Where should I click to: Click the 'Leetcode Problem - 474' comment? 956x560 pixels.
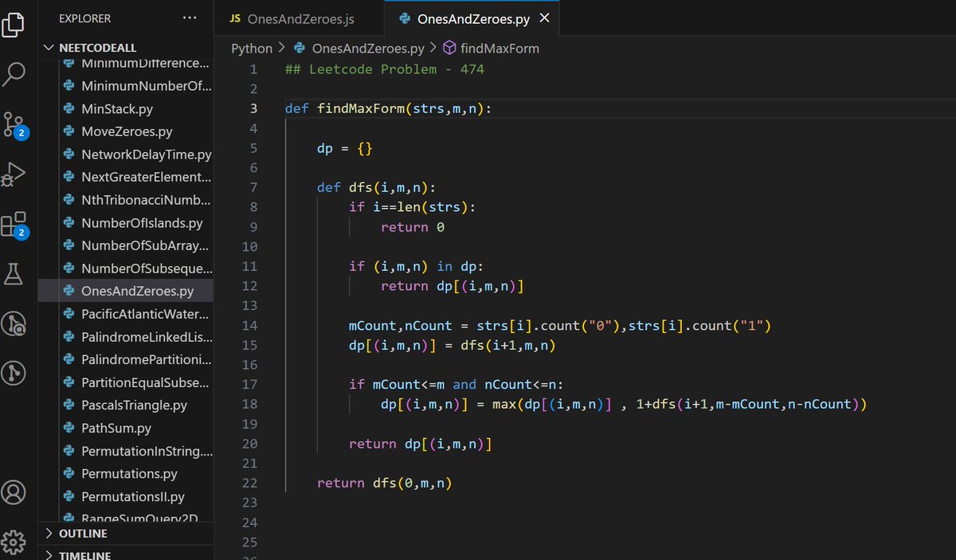tap(384, 69)
